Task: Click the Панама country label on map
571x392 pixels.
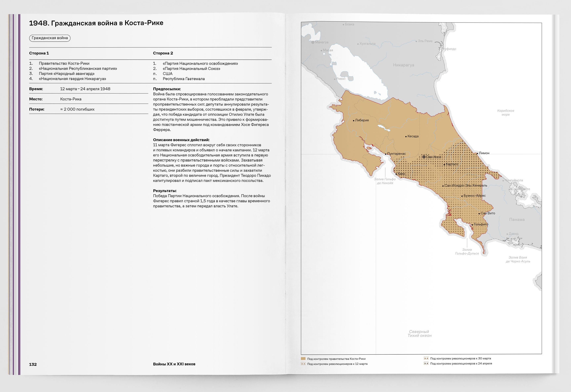Action: [517, 220]
